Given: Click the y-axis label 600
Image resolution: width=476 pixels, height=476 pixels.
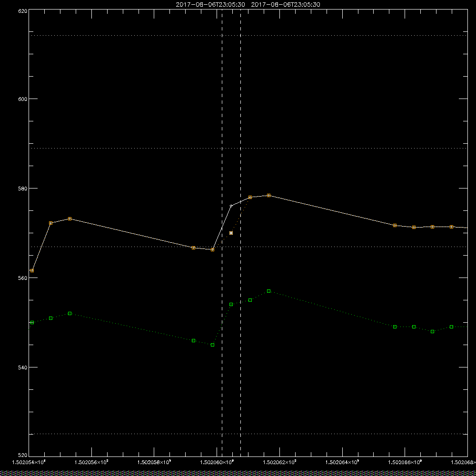Looking at the screenshot, I should click(23, 99).
